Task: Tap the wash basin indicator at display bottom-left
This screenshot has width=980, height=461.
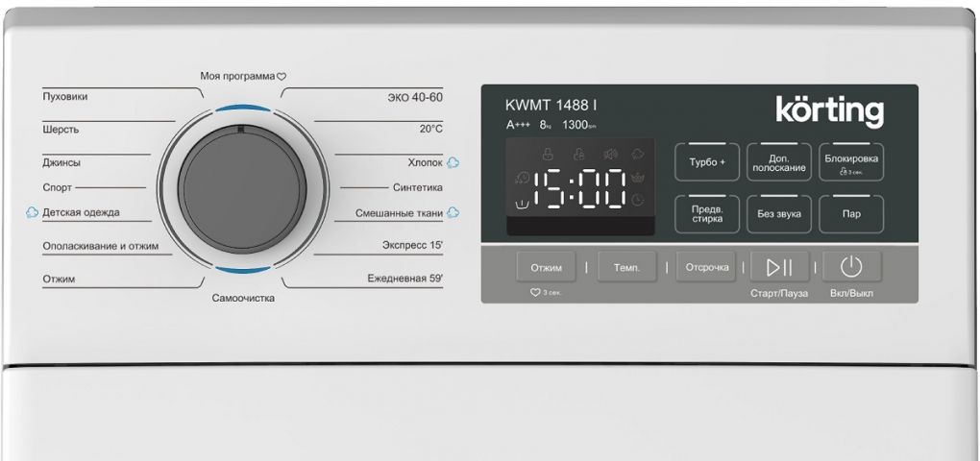Action: click(522, 203)
